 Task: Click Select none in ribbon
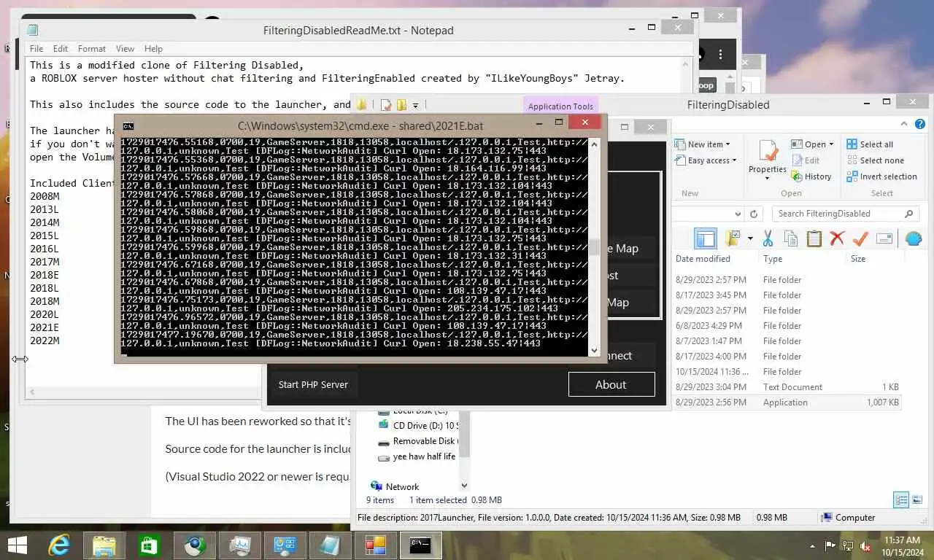(x=875, y=160)
